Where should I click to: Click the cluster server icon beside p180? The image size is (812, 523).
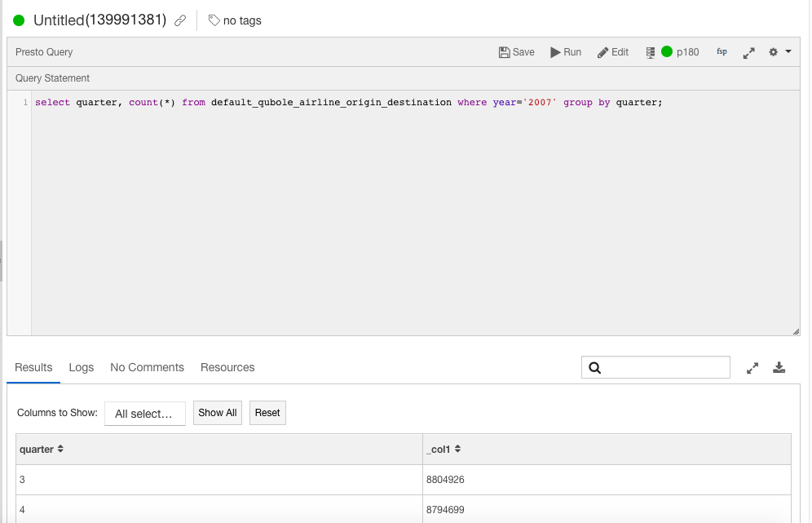point(651,52)
